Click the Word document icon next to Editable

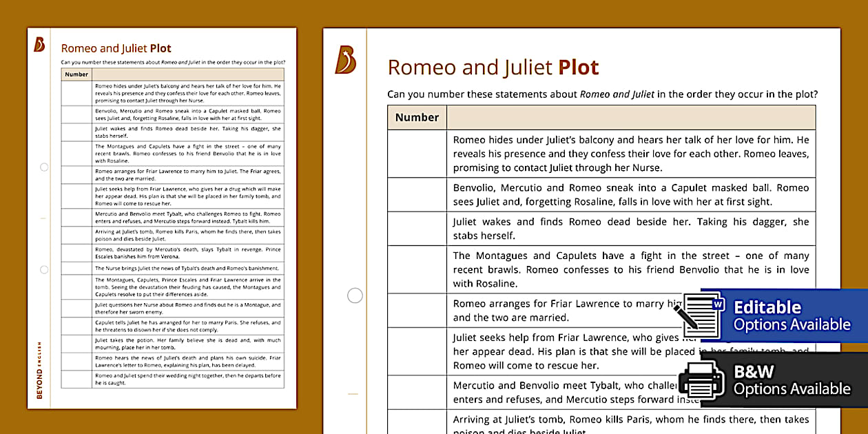pos(704,315)
